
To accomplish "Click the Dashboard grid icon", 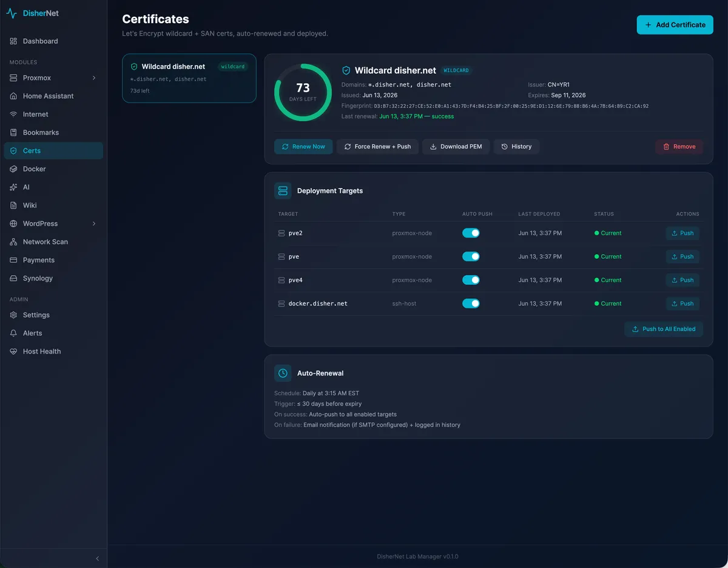I will (13, 41).
